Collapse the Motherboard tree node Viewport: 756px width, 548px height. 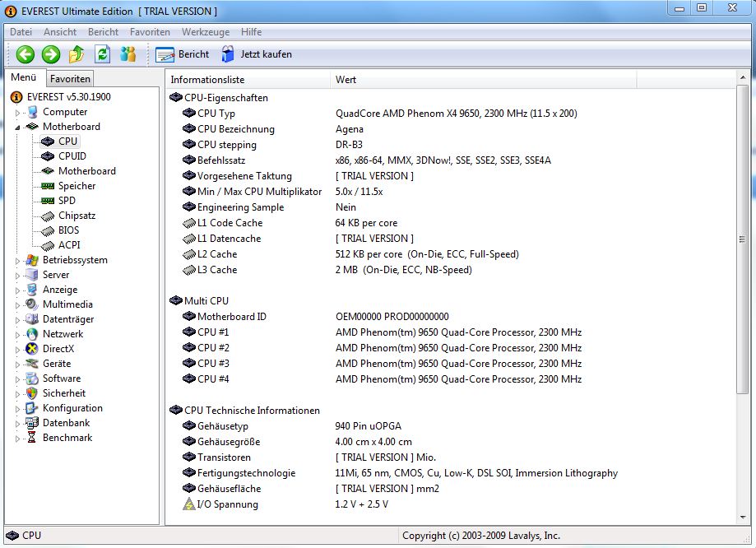17,128
